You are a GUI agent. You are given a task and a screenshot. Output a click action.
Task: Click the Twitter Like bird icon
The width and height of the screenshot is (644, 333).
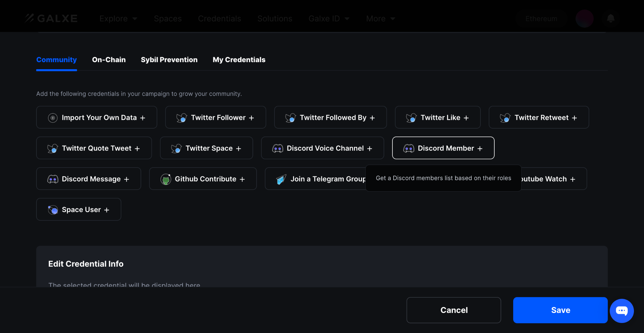(411, 118)
